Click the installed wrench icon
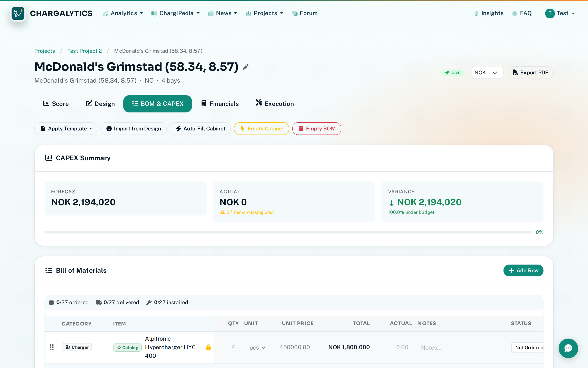This screenshot has height=368, width=588. pos(149,302)
